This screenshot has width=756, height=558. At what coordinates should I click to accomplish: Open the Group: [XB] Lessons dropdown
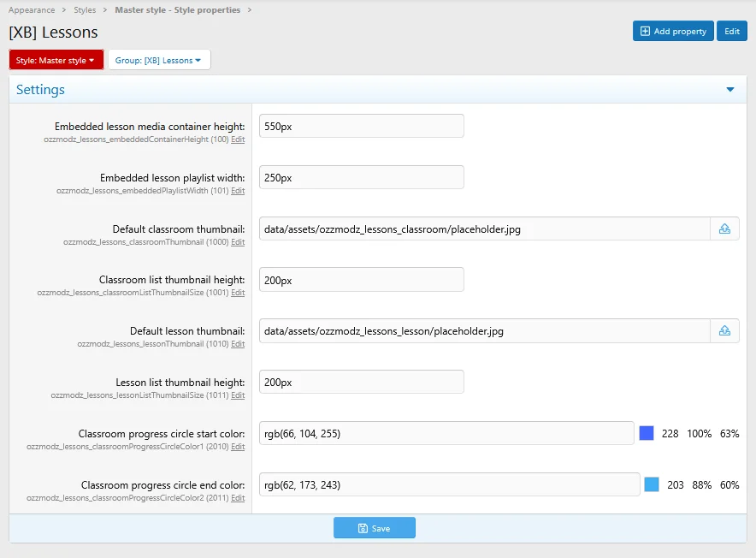[158, 60]
